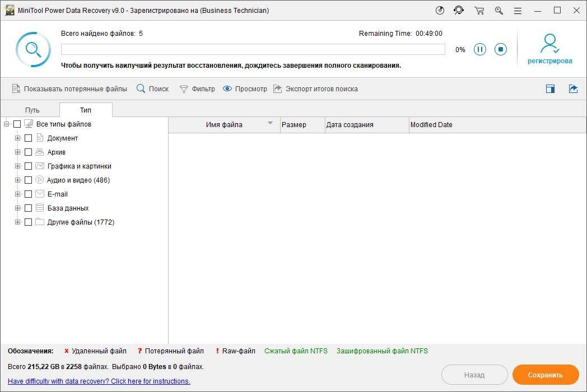Click the Документ file type icon
Viewport: 587px width, 392px height.
(40, 138)
